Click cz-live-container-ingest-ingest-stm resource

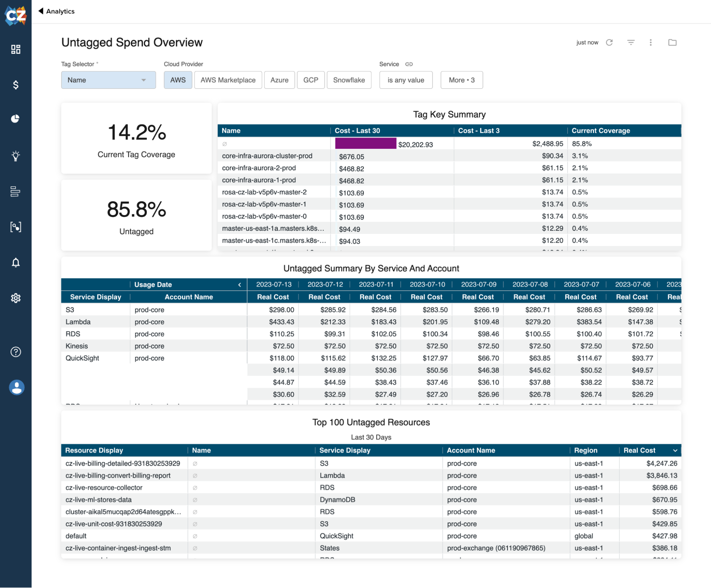click(118, 548)
